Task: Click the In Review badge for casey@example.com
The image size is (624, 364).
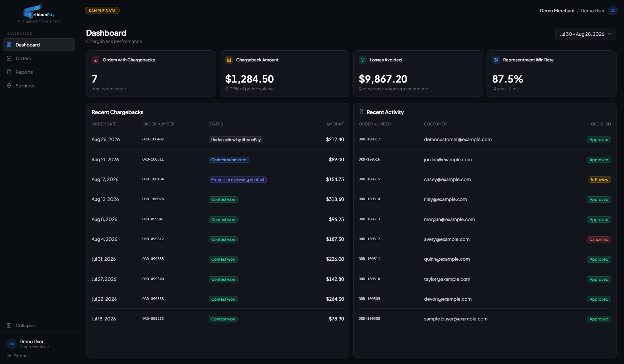Action: pyautogui.click(x=600, y=180)
